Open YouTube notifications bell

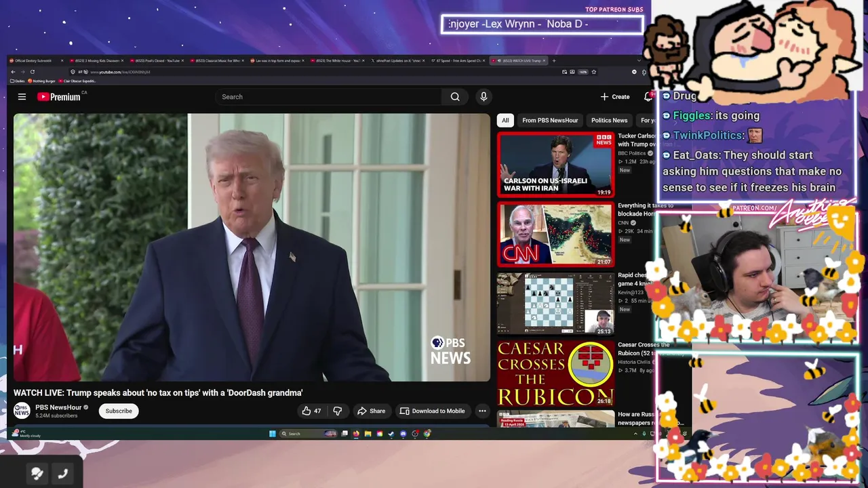[x=648, y=97]
